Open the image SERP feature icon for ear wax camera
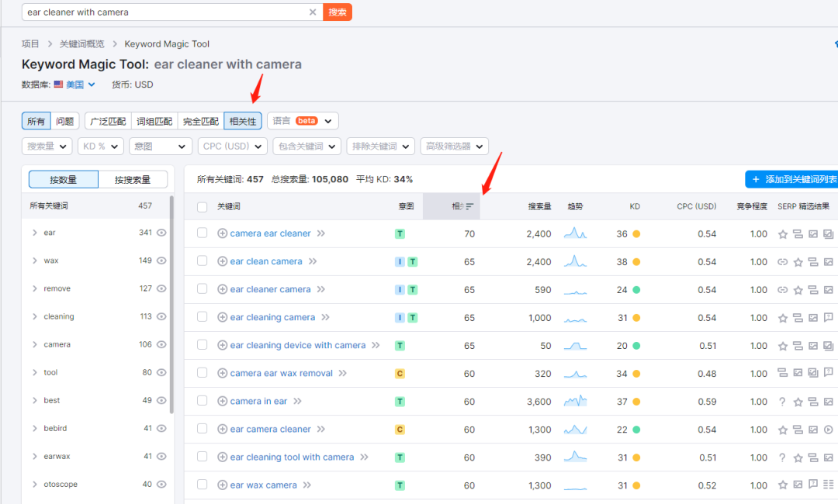 [797, 485]
